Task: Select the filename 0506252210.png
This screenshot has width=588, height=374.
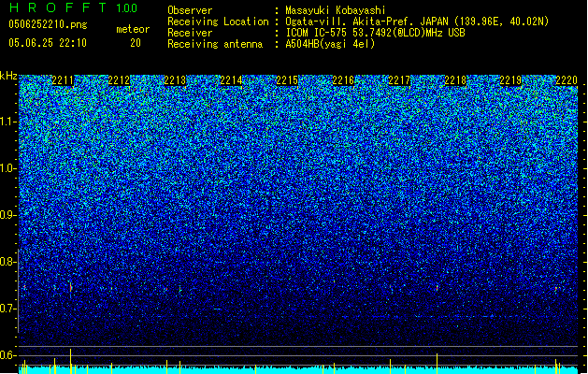Action: [48, 24]
